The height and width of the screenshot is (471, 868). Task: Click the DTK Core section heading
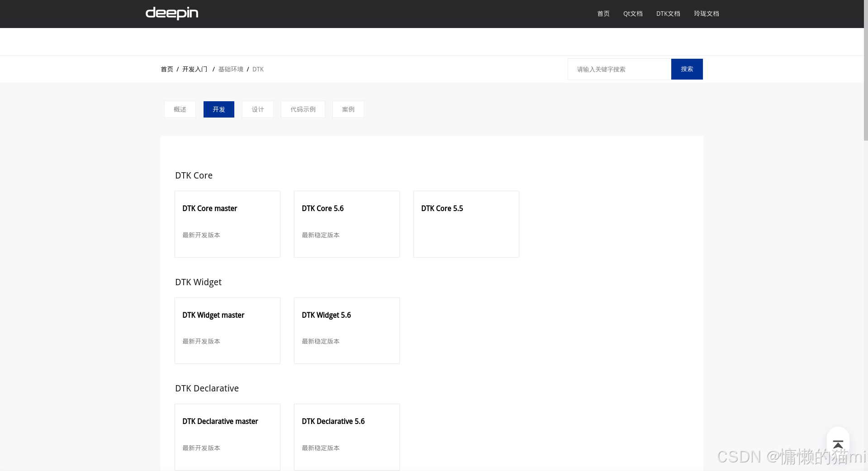click(194, 175)
